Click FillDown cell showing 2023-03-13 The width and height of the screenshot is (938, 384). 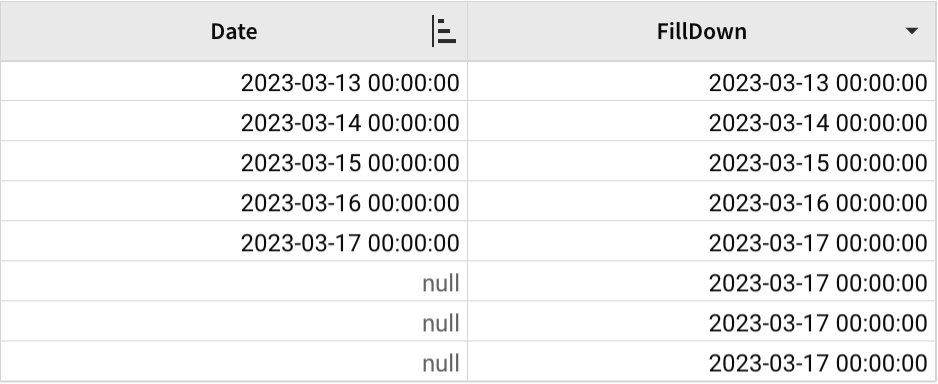tap(702, 81)
